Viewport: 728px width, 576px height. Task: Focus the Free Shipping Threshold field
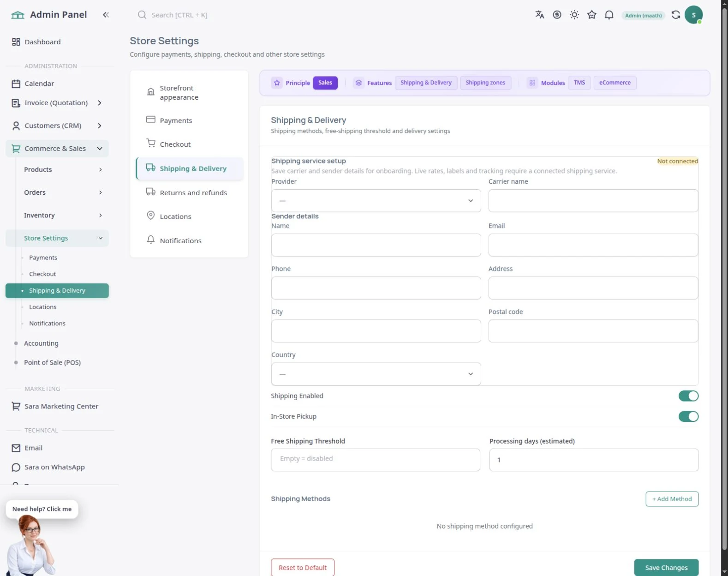(376, 460)
